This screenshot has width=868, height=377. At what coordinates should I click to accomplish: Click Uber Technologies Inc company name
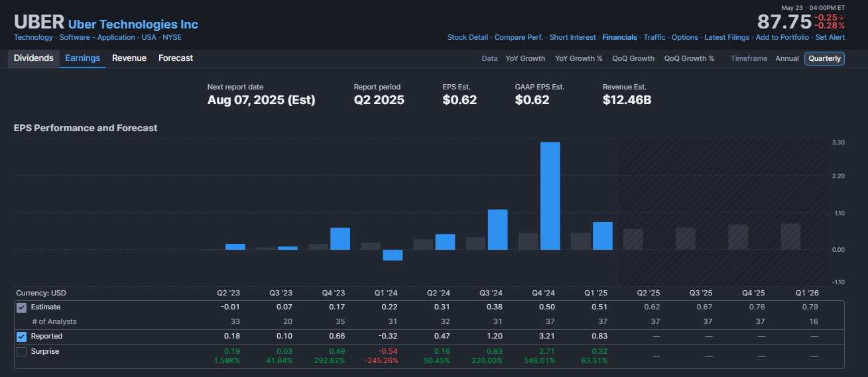(x=133, y=25)
